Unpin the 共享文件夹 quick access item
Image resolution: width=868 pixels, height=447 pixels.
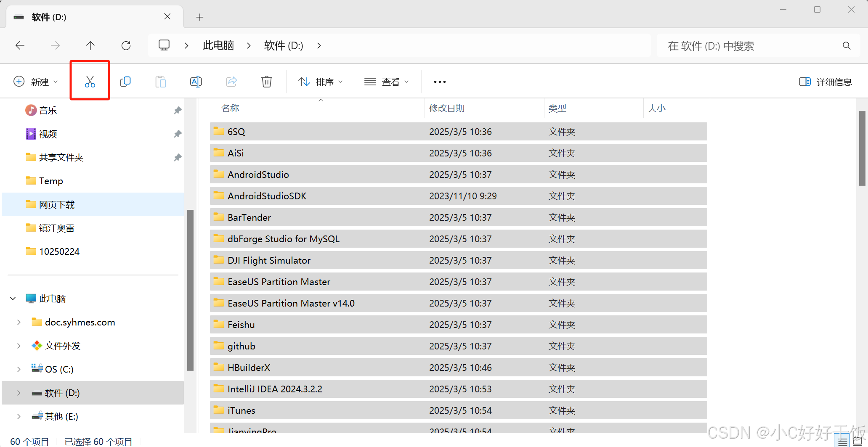pyautogui.click(x=178, y=157)
